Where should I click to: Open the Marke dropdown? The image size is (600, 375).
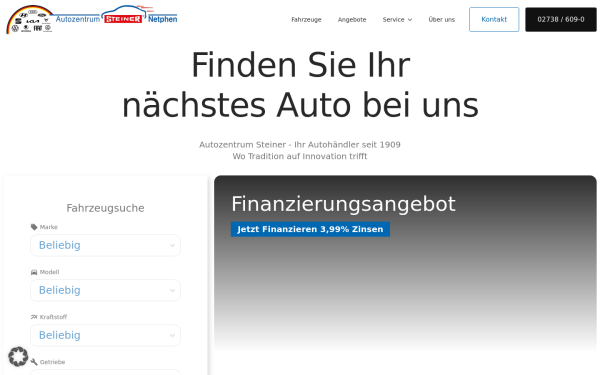pos(106,245)
